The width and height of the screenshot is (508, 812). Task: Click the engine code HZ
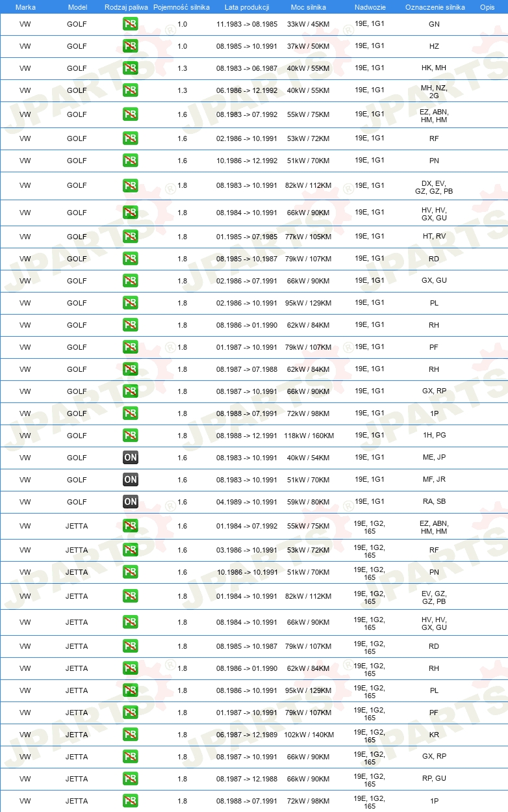coord(434,47)
